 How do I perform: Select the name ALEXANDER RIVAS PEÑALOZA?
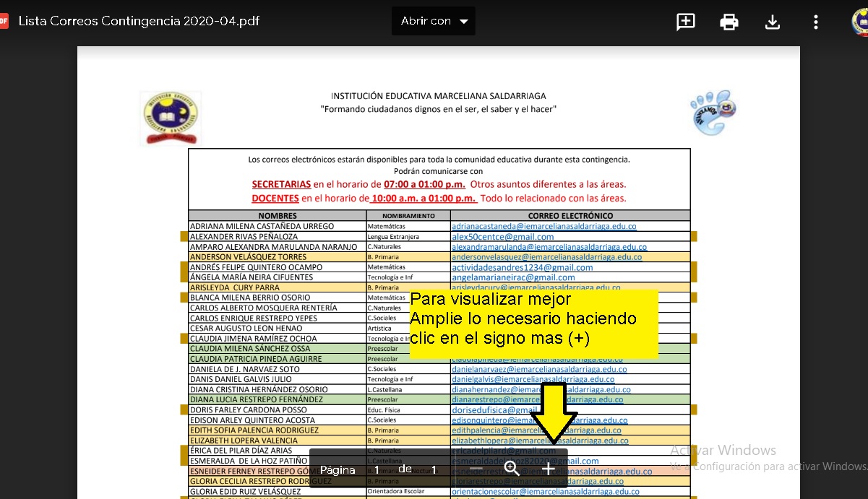[244, 236]
